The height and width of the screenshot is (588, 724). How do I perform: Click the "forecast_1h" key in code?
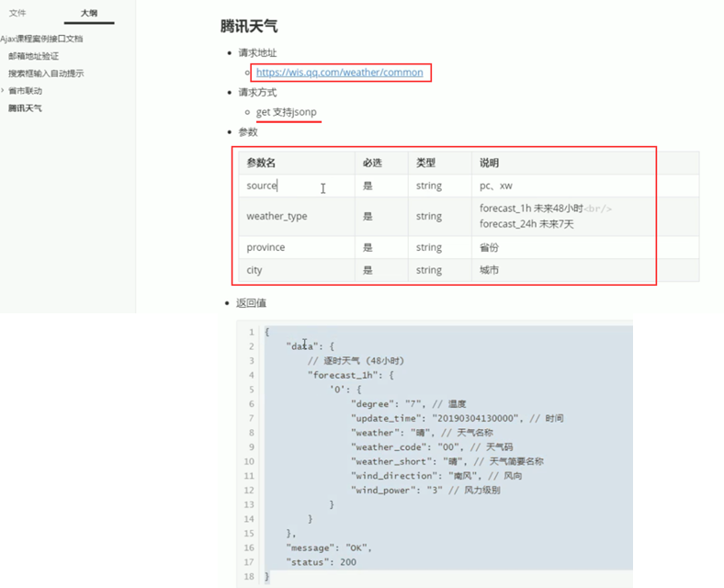click(343, 375)
